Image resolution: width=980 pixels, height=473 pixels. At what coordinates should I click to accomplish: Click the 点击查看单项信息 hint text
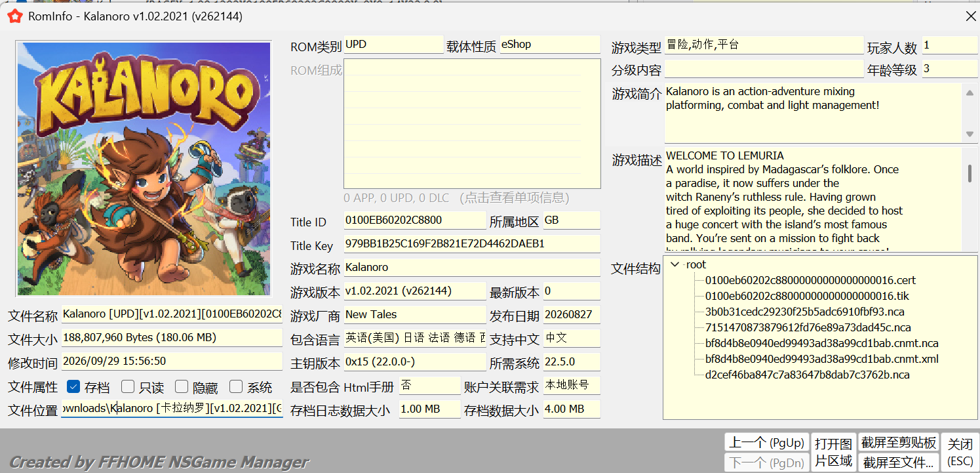(514, 197)
